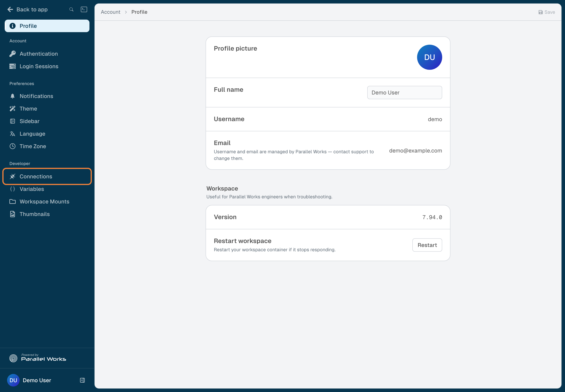565x392 pixels.
Task: Click the Back to app arrow icon
Action: click(10, 9)
